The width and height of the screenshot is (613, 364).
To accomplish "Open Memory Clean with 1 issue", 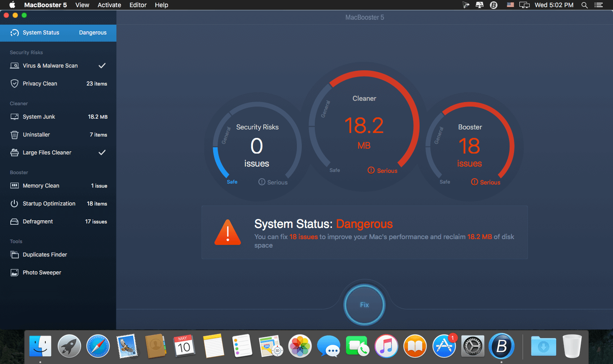I will click(58, 186).
